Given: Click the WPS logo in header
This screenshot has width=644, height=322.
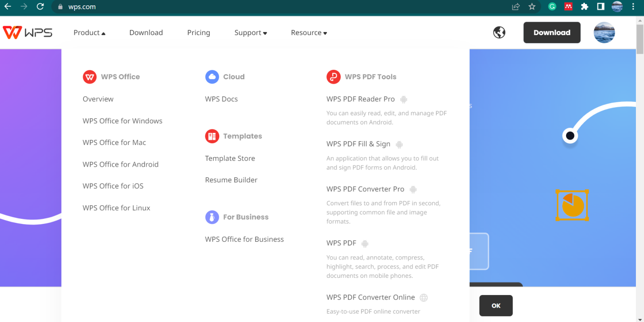Looking at the screenshot, I should (27, 32).
